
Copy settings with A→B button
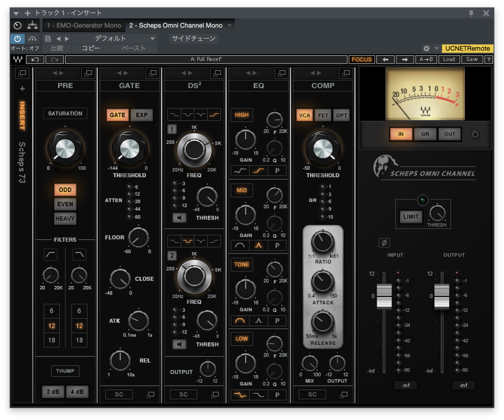click(426, 60)
